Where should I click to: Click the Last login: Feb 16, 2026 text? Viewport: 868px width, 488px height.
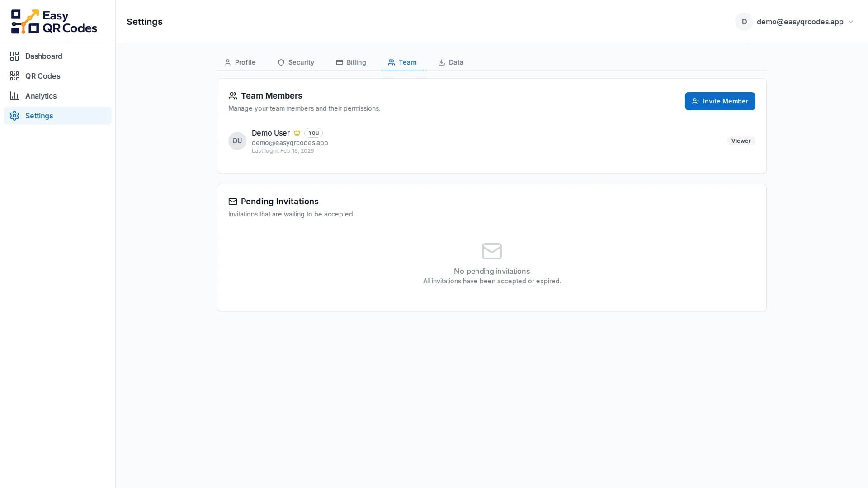point(283,151)
